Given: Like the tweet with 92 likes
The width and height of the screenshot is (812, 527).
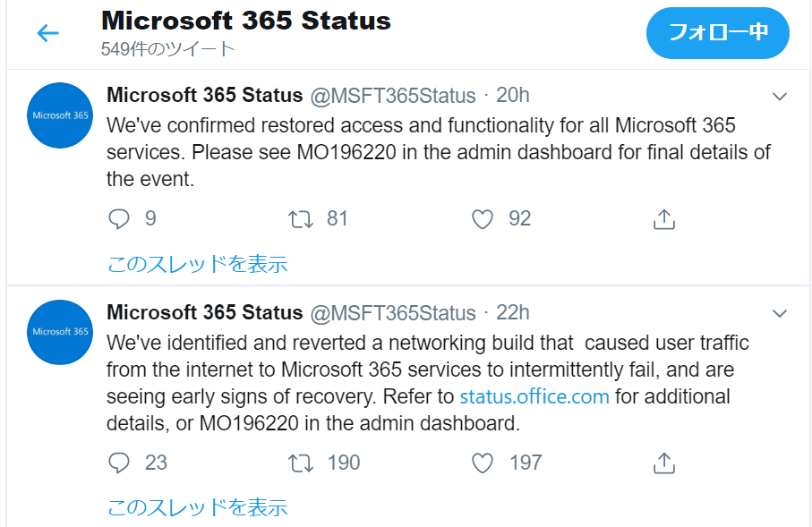Looking at the screenshot, I should click(483, 219).
